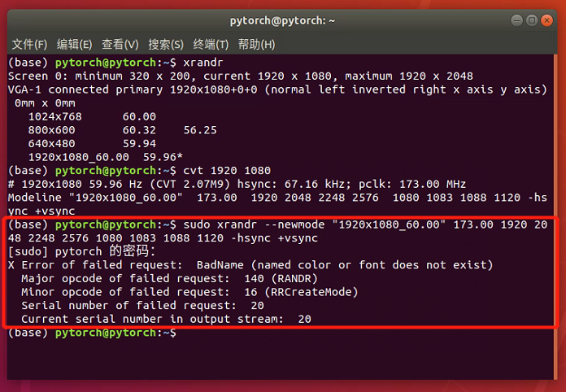The width and height of the screenshot is (566, 392).
Task: Open the 编辑(E) menu
Action: 74,45
